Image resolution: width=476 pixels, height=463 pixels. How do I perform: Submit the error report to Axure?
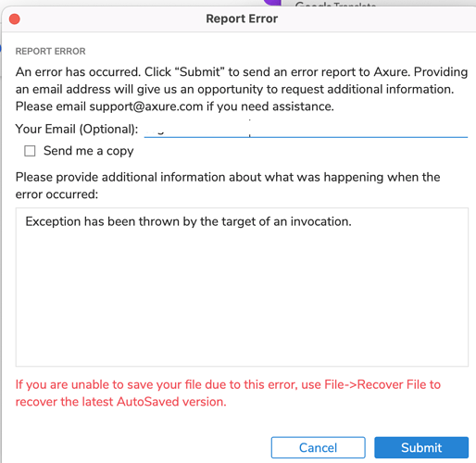pos(421,447)
